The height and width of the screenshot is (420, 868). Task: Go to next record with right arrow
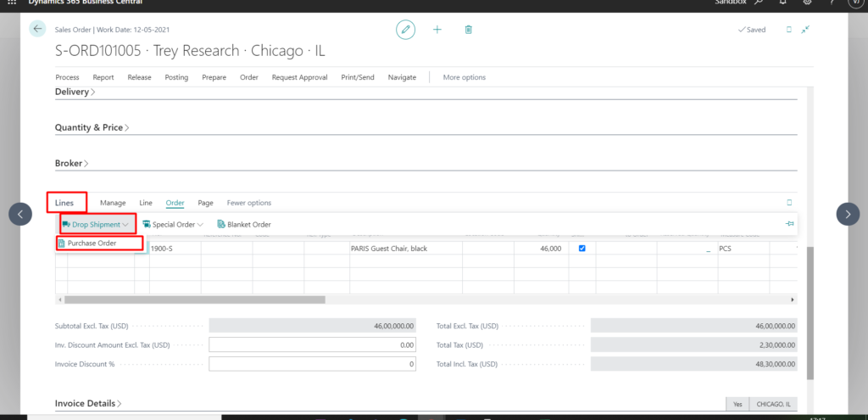(848, 214)
